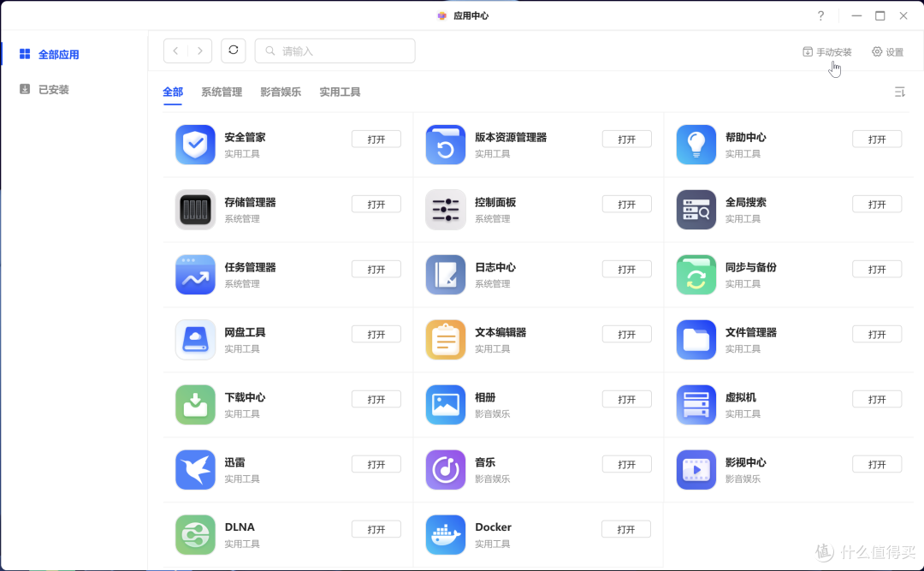The image size is (924, 571).
Task: Click the 全局搜索 app name text
Action: (745, 202)
